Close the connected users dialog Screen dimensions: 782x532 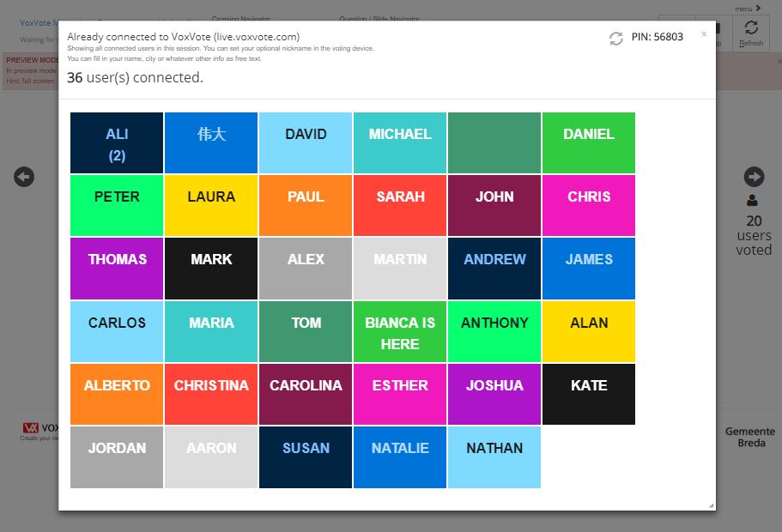[704, 34]
